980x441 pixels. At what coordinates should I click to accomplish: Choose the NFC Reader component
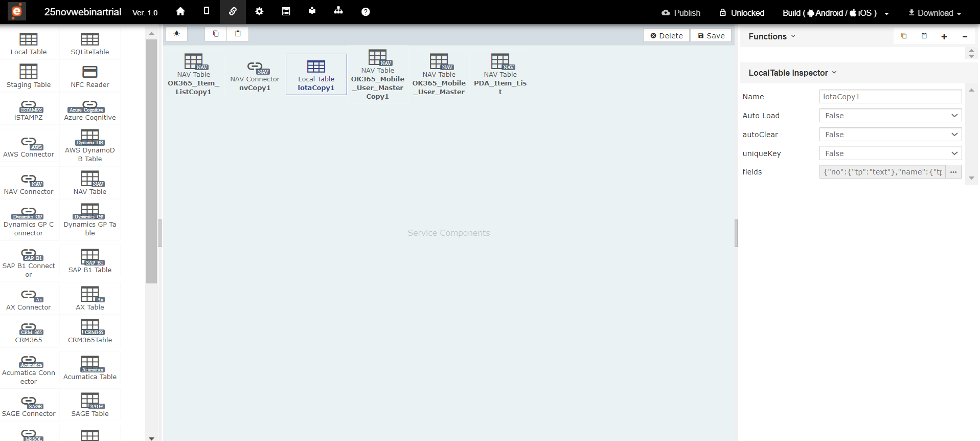click(x=90, y=76)
